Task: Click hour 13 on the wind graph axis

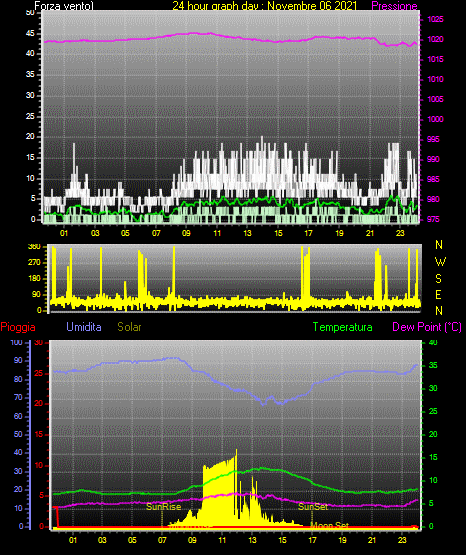Action: pos(247,233)
